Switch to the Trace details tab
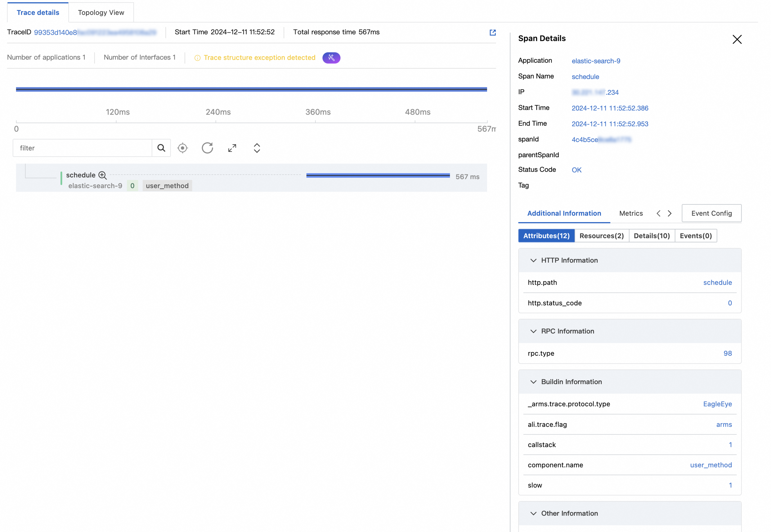 click(x=38, y=13)
